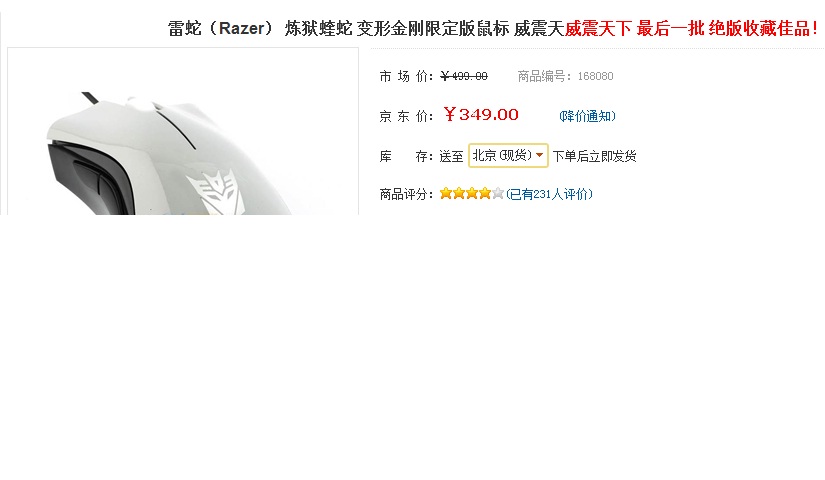Click the orange dropdown arrow beside 北京(现货)
825x480 pixels.
coord(539,155)
